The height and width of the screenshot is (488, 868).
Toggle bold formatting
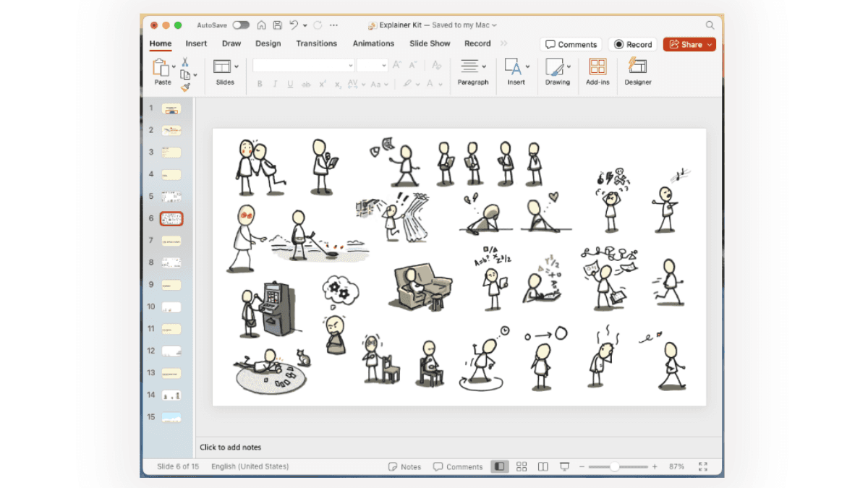260,84
